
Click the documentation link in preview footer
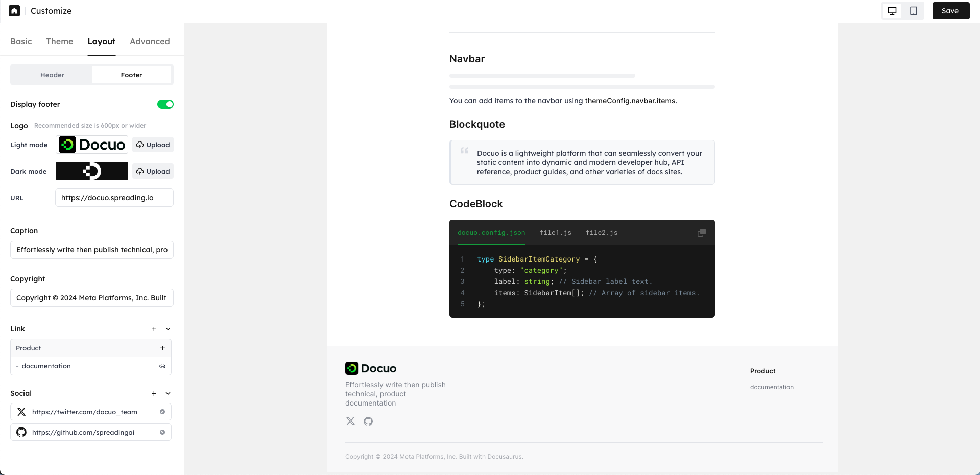pos(772,387)
